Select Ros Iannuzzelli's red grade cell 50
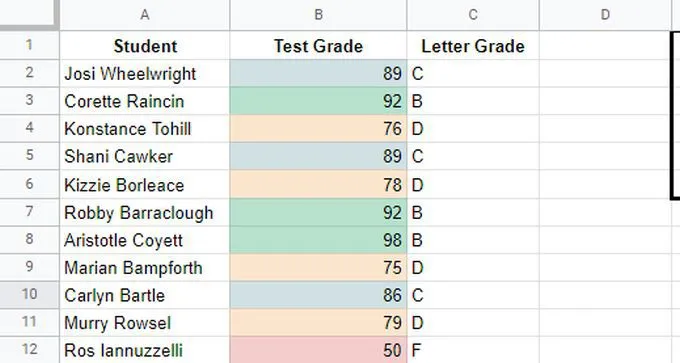Screen dimensions: 680x363 (318, 350)
